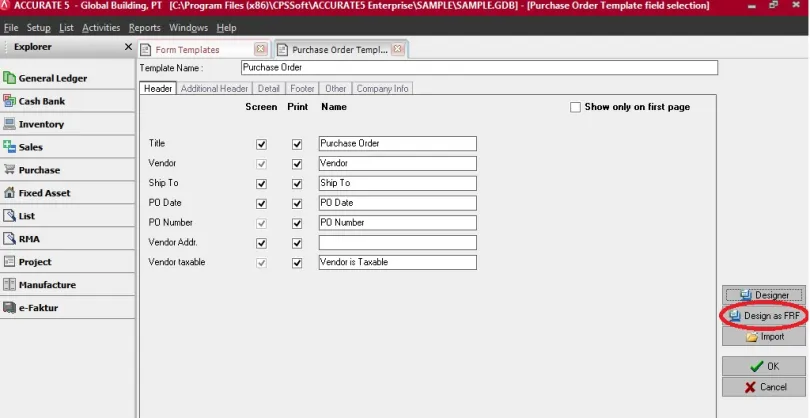Uncheck Print checkbox for Ship To
Screen dimensions: 810x418
click(297, 184)
